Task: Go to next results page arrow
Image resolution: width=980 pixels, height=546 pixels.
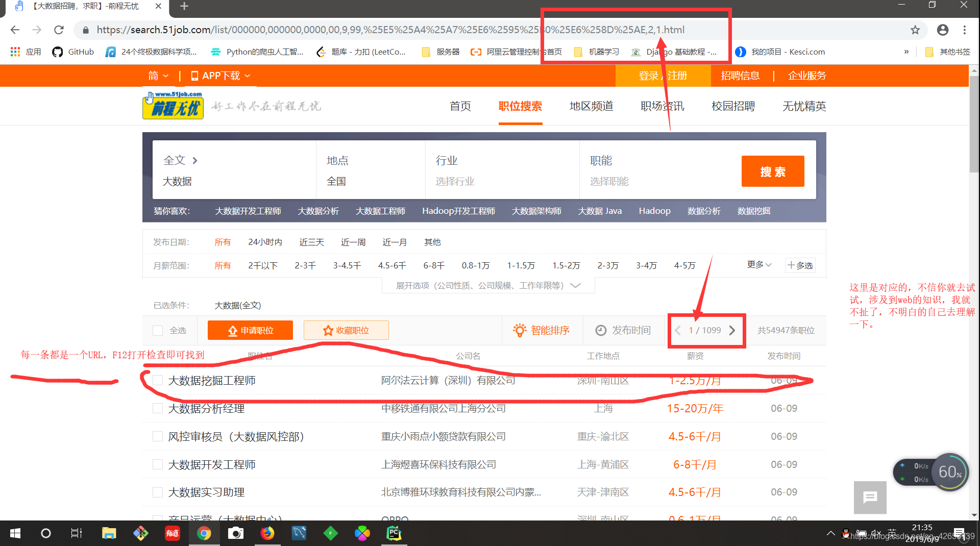Action: click(732, 330)
